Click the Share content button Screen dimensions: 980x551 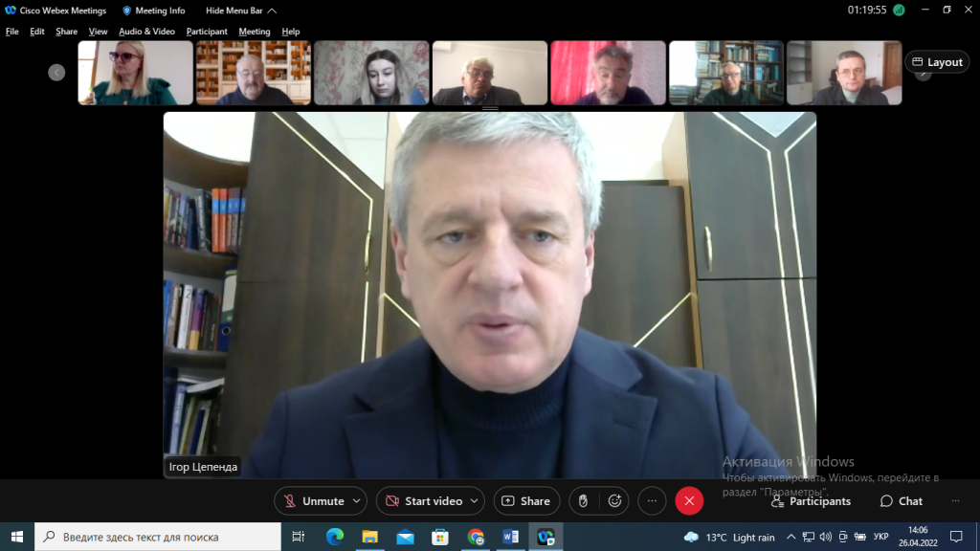(526, 501)
